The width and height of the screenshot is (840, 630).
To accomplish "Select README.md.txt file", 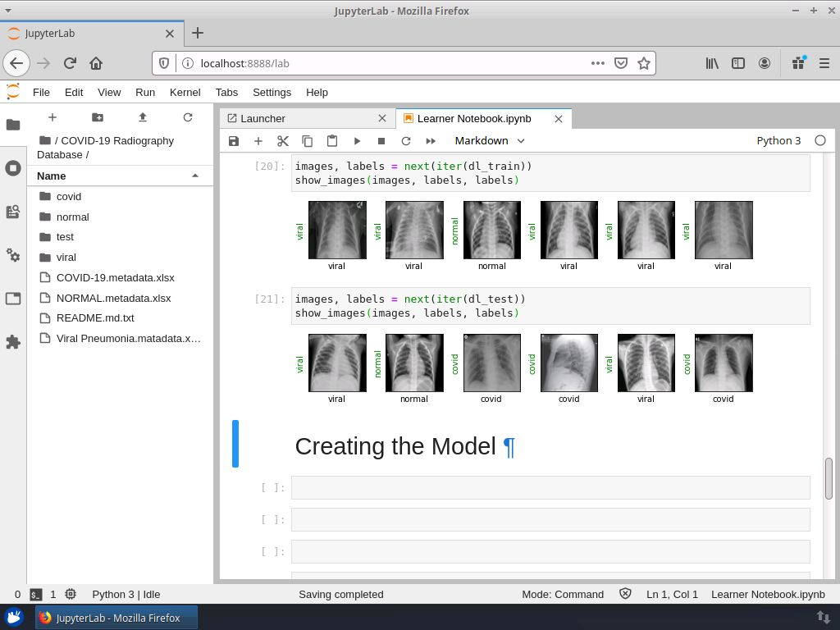I will coord(120,317).
